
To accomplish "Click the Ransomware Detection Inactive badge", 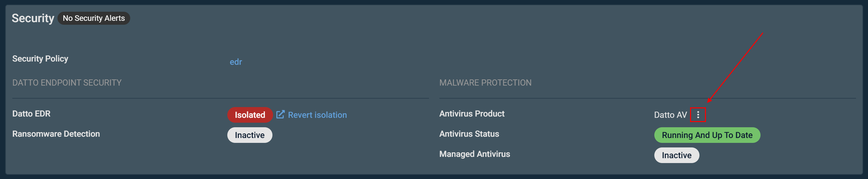I will coord(250,135).
